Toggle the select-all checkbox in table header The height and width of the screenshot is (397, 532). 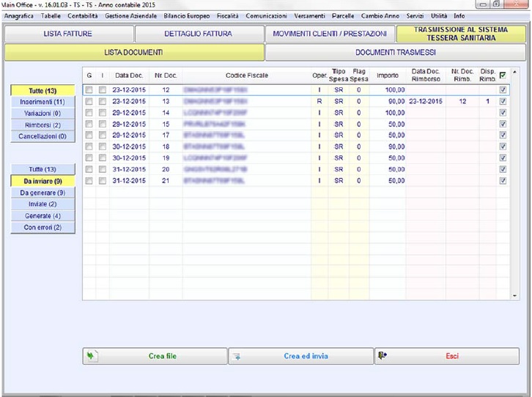(x=503, y=75)
